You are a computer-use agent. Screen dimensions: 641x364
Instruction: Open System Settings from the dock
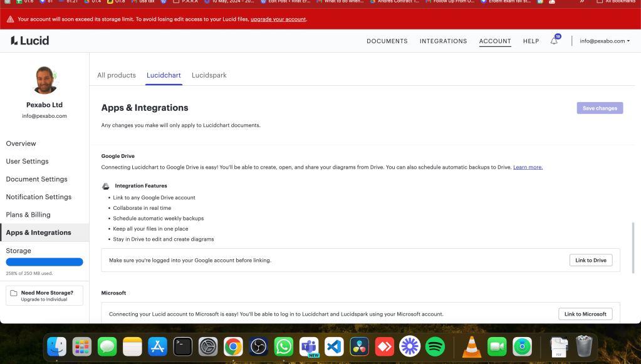coord(208,347)
